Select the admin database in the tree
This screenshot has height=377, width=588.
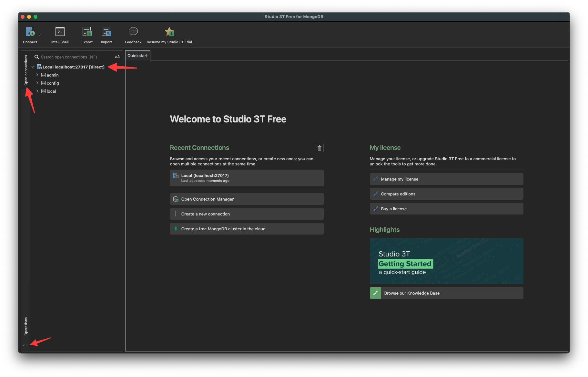(53, 75)
